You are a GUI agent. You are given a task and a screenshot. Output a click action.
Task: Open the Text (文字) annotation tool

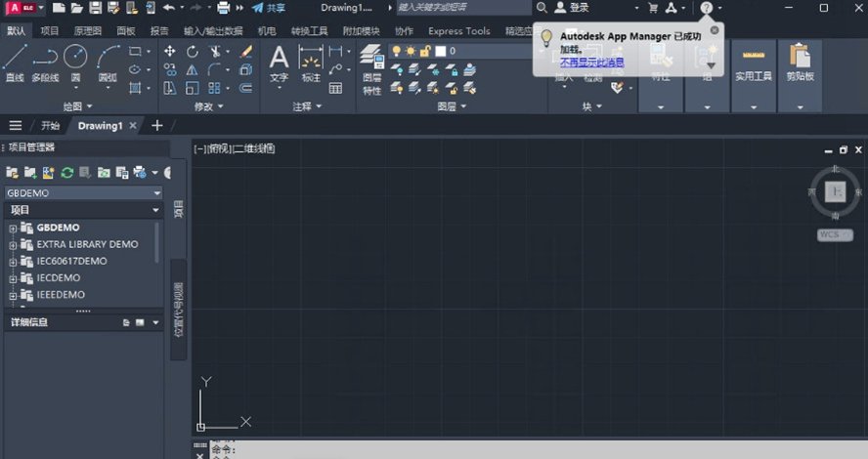[x=279, y=63]
